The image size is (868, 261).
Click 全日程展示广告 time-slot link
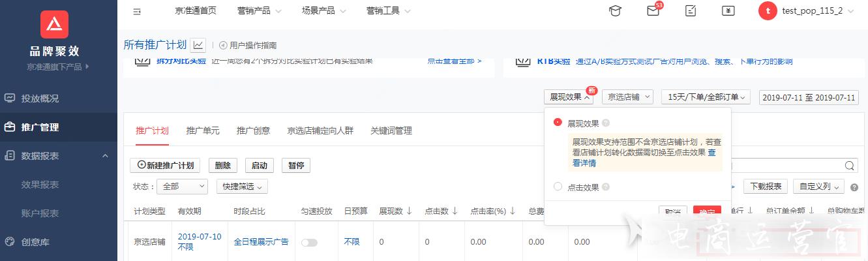261,242
